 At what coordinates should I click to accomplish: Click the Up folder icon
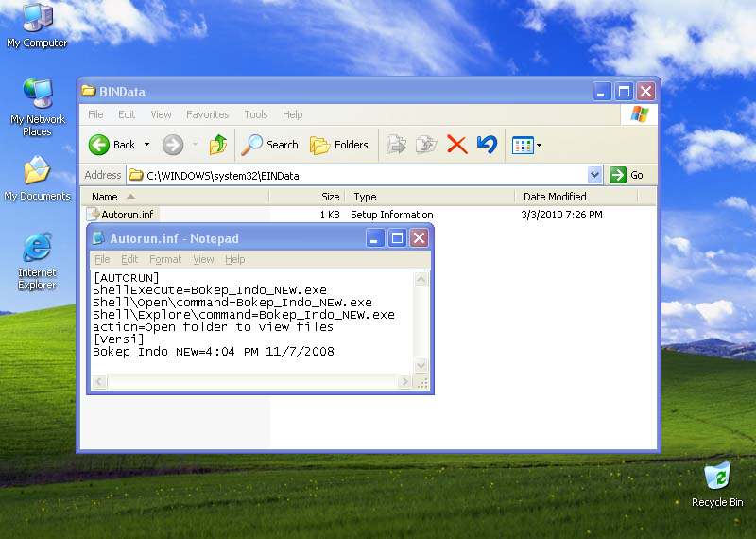[x=218, y=145]
